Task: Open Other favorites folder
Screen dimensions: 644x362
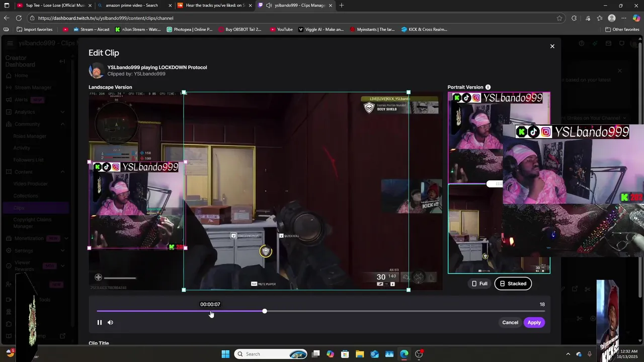Action: tap(622, 30)
